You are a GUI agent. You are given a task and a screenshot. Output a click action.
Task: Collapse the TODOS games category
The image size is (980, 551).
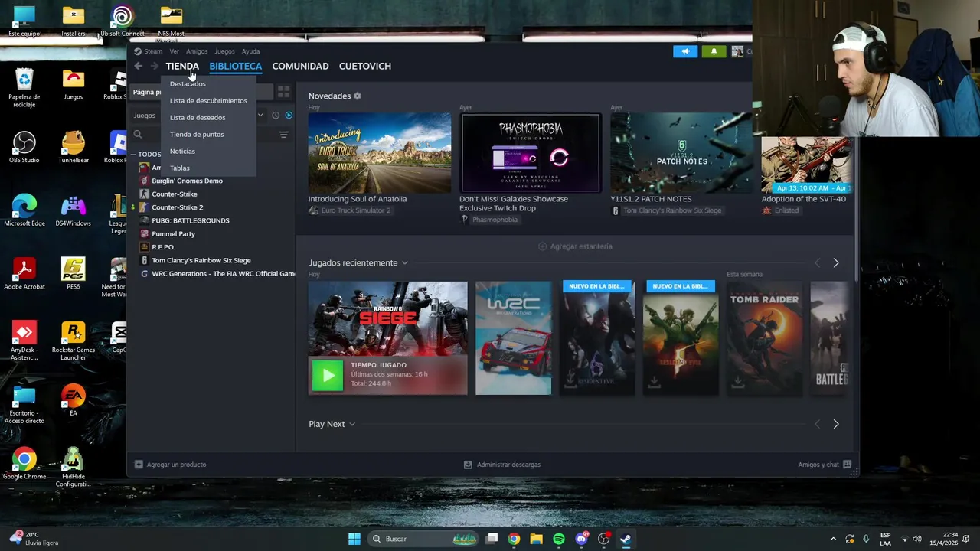(133, 155)
